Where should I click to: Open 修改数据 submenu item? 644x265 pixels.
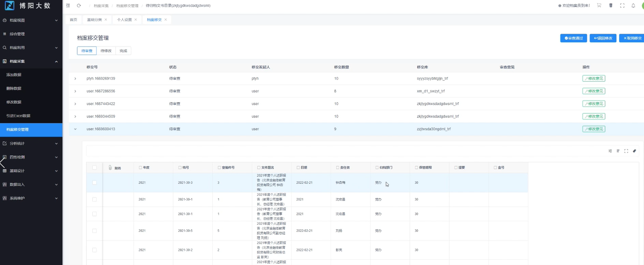(31, 102)
